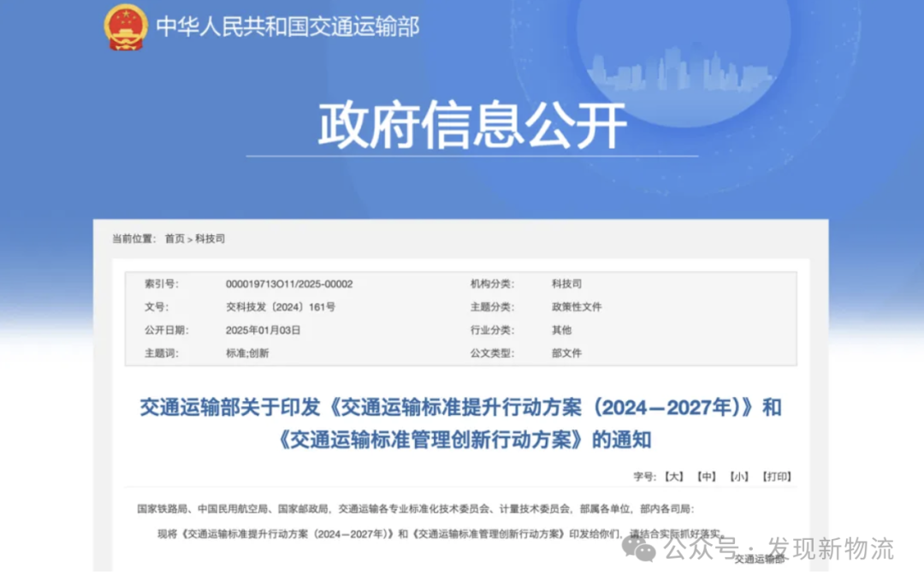Viewport: 924px width, 586px height.
Task: Open 科技司 in the breadcrumb trail
Action: tap(210, 239)
